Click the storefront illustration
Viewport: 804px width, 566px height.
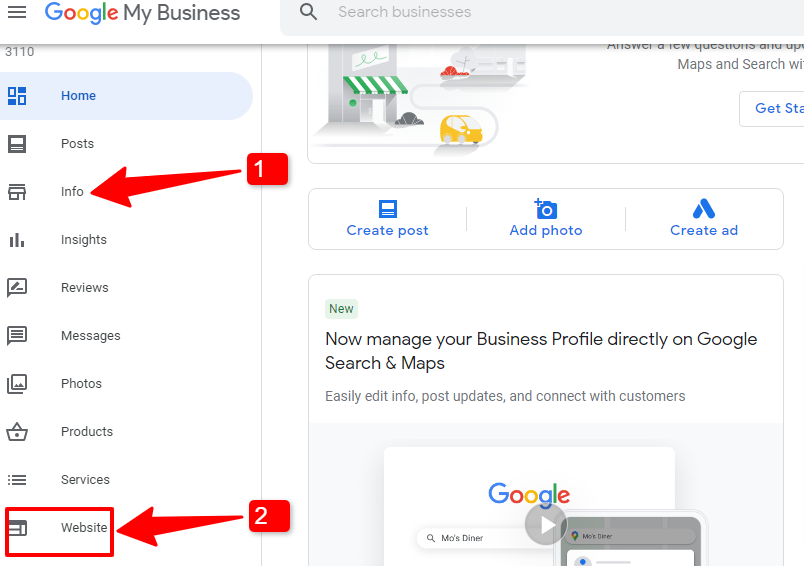(x=418, y=99)
